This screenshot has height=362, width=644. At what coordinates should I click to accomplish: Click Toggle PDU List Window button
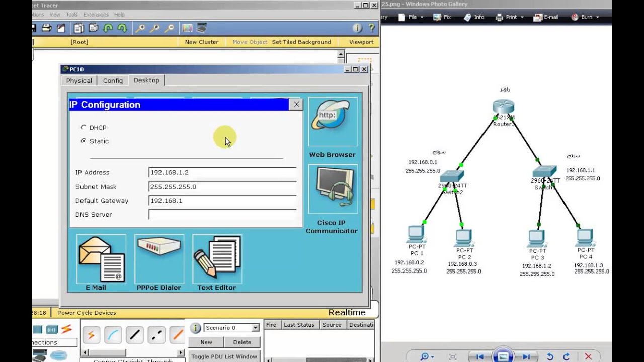(x=224, y=356)
